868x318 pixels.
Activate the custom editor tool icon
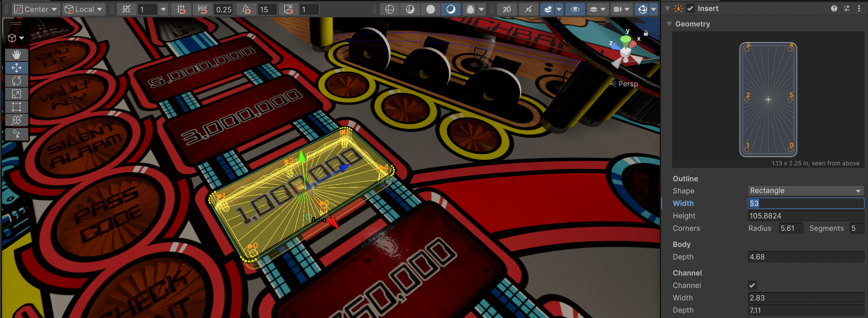click(16, 134)
